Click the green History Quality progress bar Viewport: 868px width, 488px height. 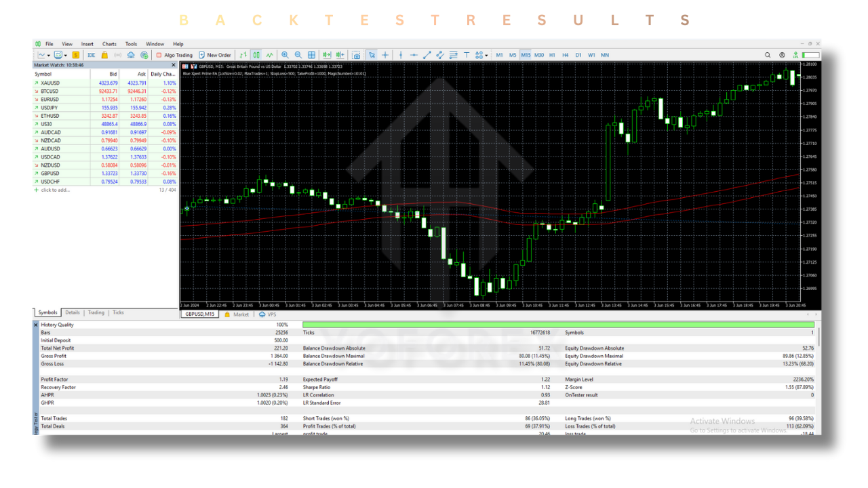tap(557, 325)
